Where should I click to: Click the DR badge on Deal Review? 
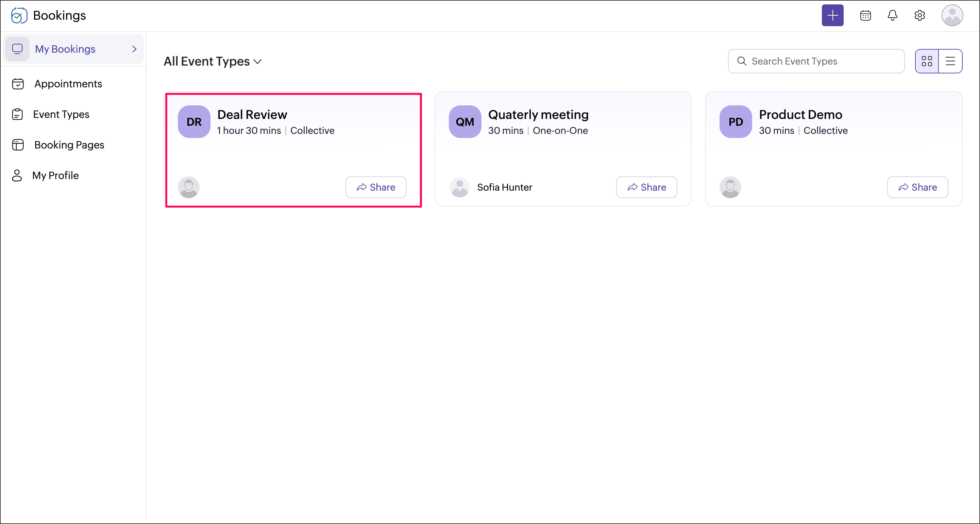click(194, 122)
